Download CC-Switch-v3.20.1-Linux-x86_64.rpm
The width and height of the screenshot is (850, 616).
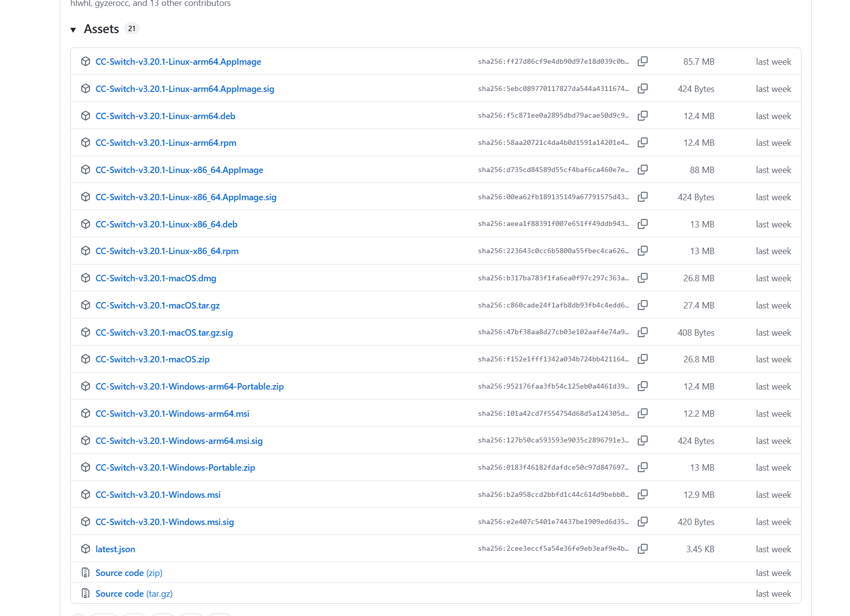(x=167, y=251)
